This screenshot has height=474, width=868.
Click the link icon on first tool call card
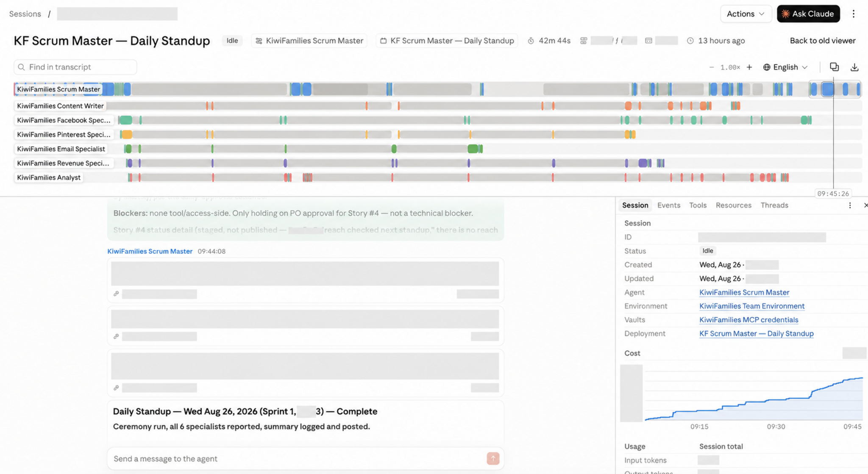tap(116, 294)
